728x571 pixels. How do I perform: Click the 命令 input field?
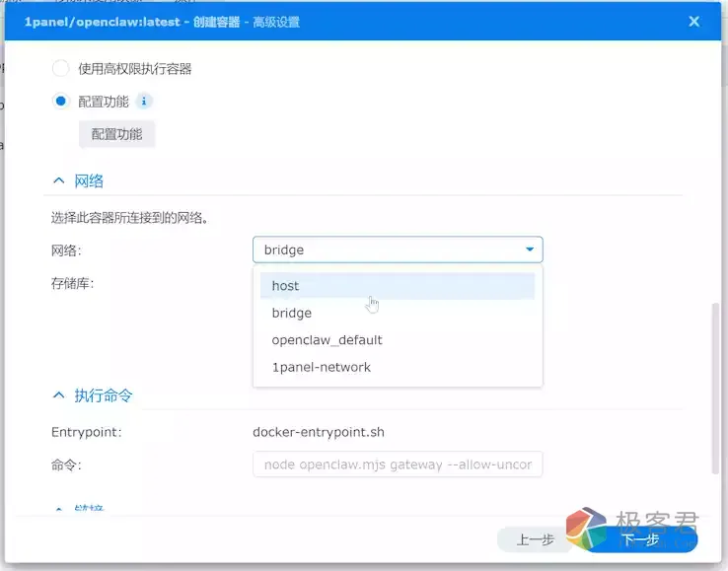pos(397,464)
